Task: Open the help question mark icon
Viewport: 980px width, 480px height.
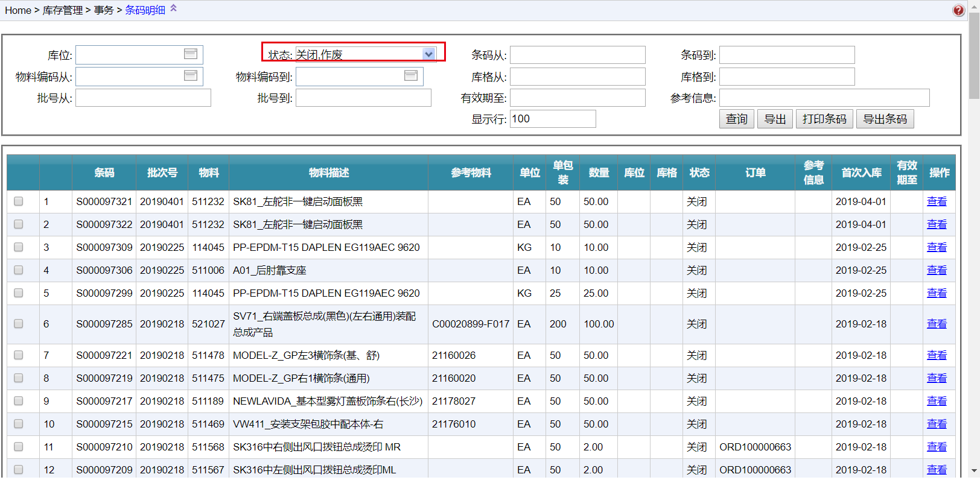Action: point(958,10)
